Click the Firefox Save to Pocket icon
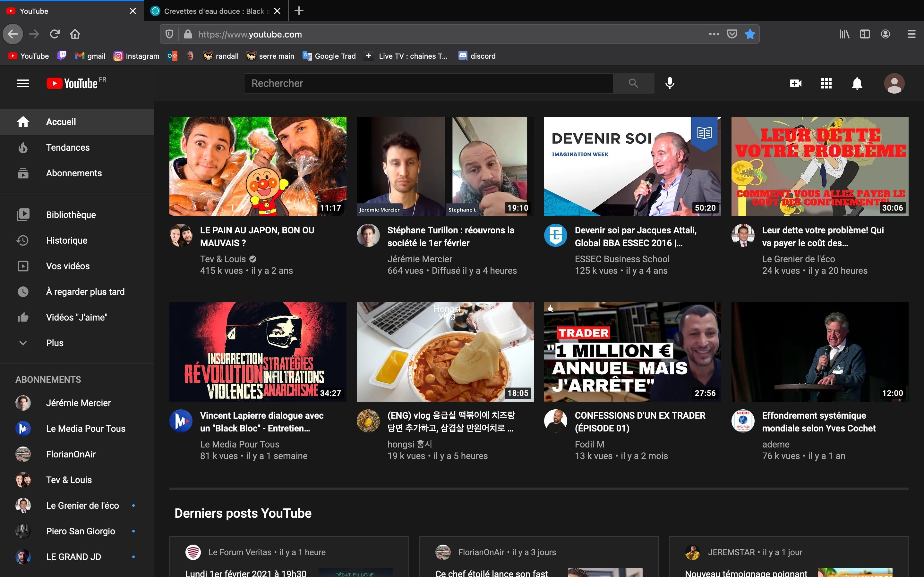The height and width of the screenshot is (577, 924). pos(732,34)
